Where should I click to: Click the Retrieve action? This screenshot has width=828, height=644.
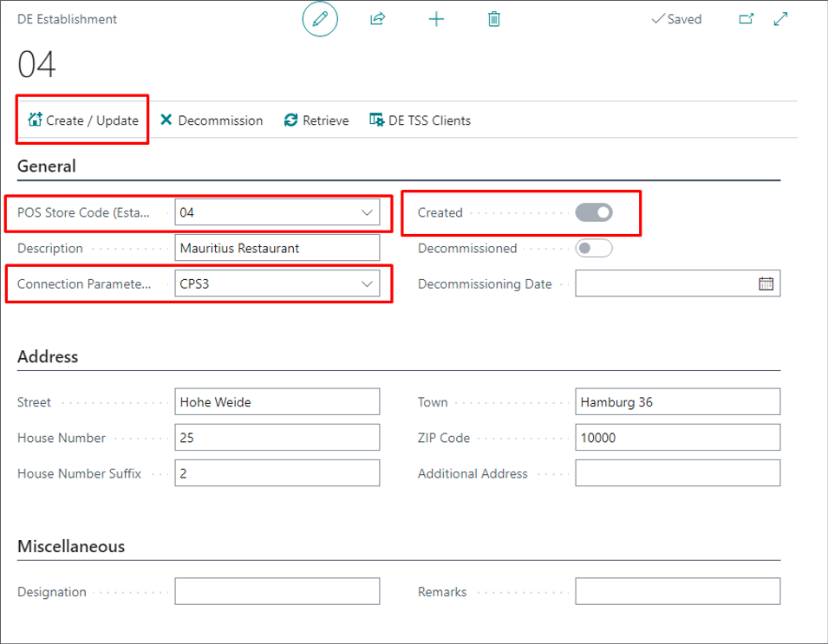(x=316, y=120)
